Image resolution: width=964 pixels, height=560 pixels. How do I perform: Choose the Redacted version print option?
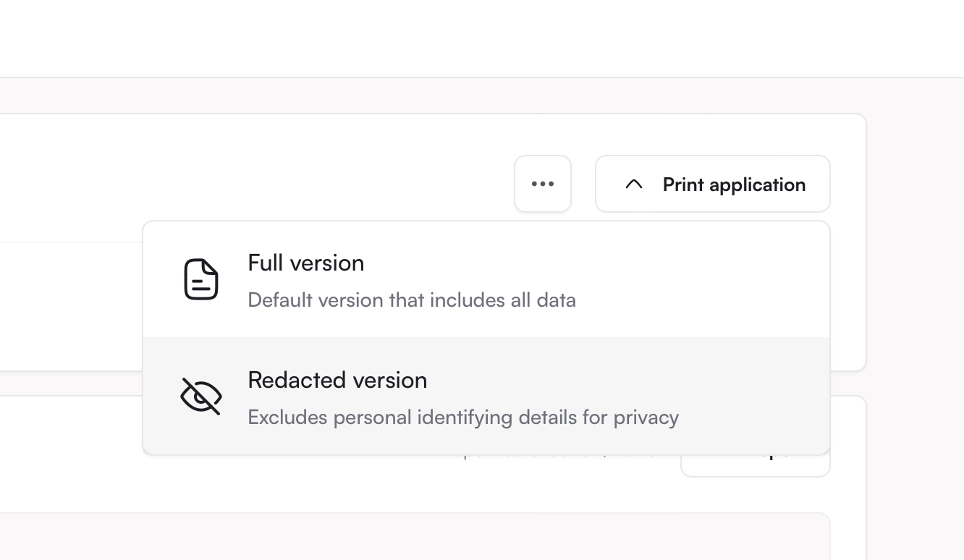(486, 396)
